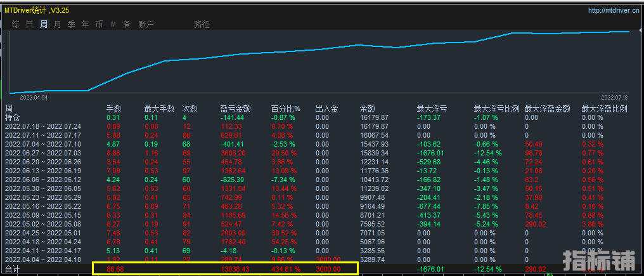Open the 备 notes tab
The height and width of the screenshot is (276, 644).
[x=127, y=24]
